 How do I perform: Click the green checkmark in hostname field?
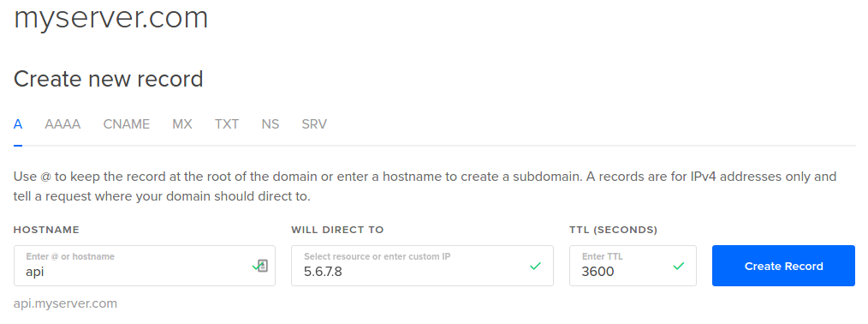(256, 267)
